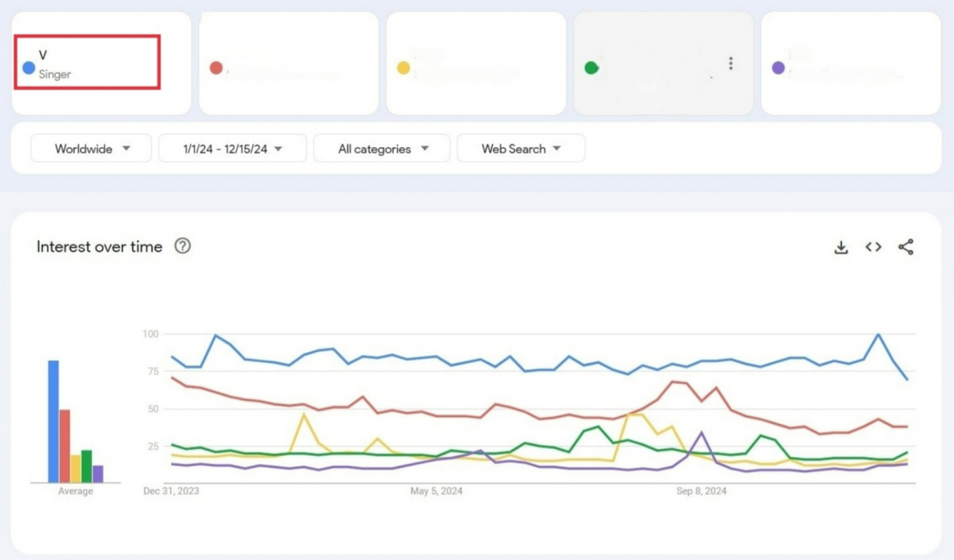Click the purple dot search term card
Viewport: 954px width, 560px height.
pos(850,63)
